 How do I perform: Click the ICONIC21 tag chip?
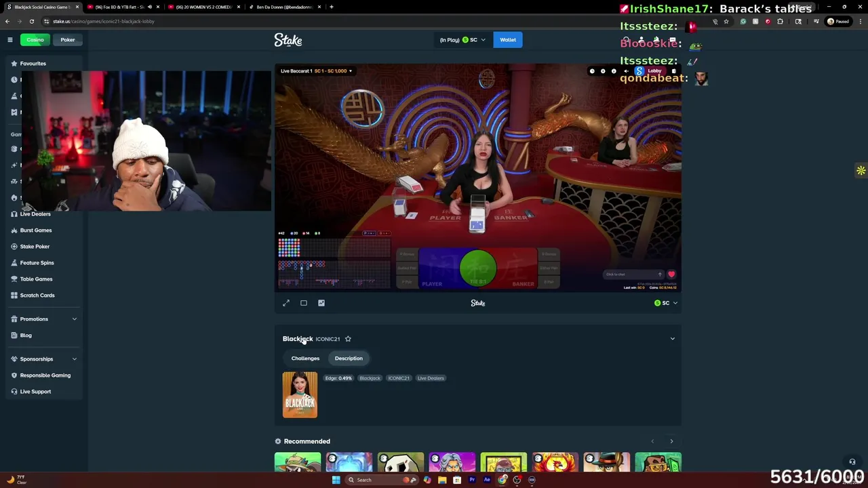tap(399, 378)
